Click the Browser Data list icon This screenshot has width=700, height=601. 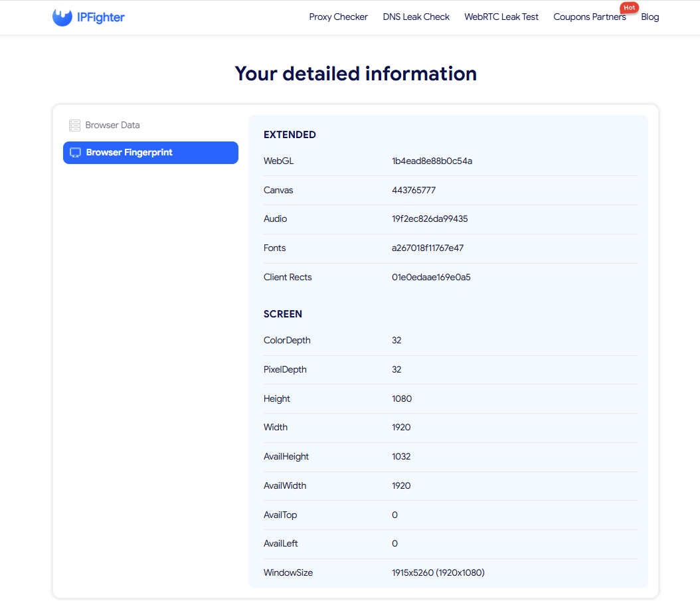74,126
